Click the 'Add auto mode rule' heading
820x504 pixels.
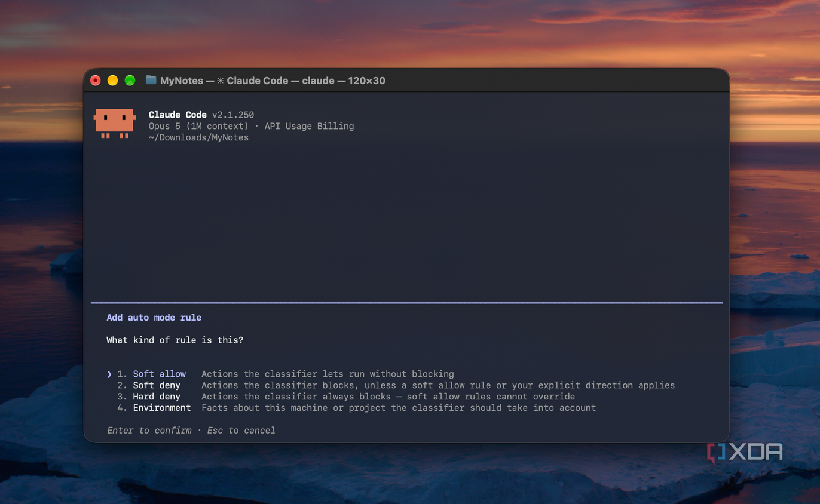(x=154, y=318)
